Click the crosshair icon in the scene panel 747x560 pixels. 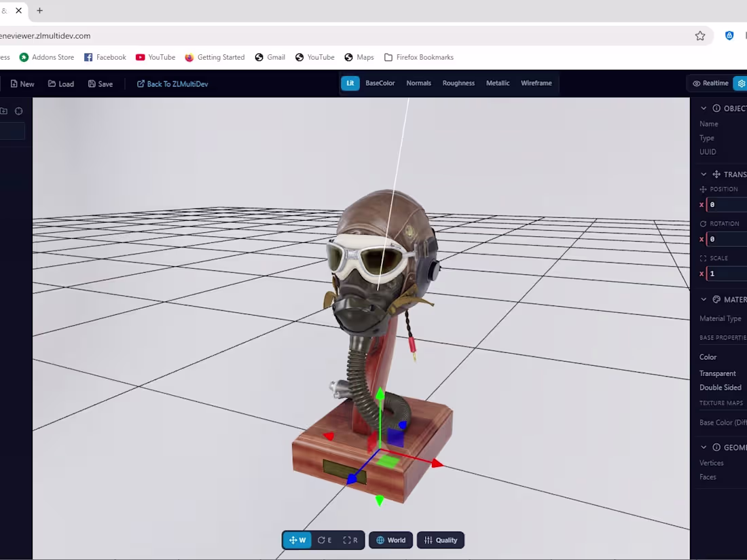coord(18,111)
